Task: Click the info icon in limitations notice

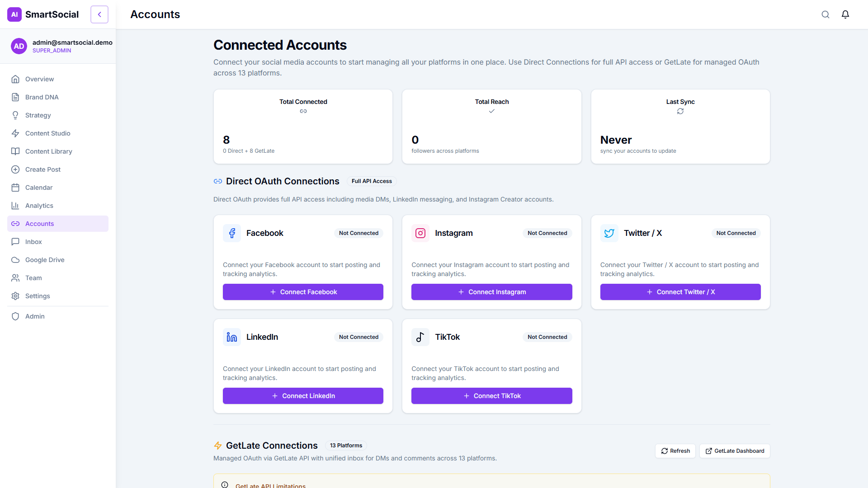Action: [225, 485]
